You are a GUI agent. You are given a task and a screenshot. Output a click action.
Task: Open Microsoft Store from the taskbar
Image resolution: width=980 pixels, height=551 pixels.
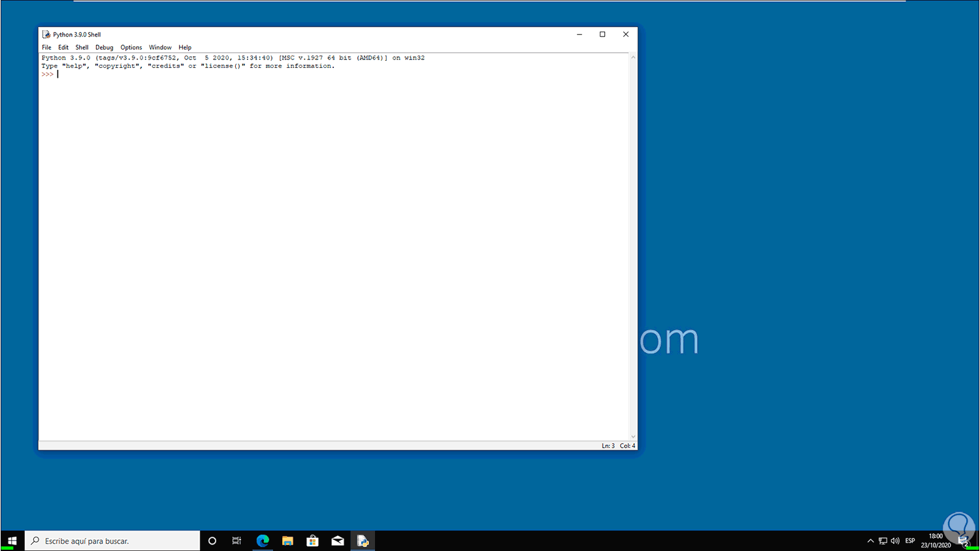pos(312,541)
